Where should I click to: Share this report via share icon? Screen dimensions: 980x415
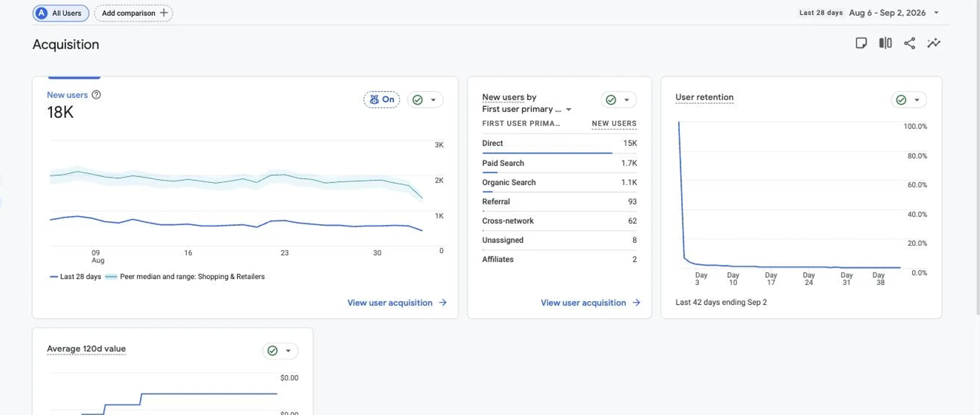click(x=909, y=43)
